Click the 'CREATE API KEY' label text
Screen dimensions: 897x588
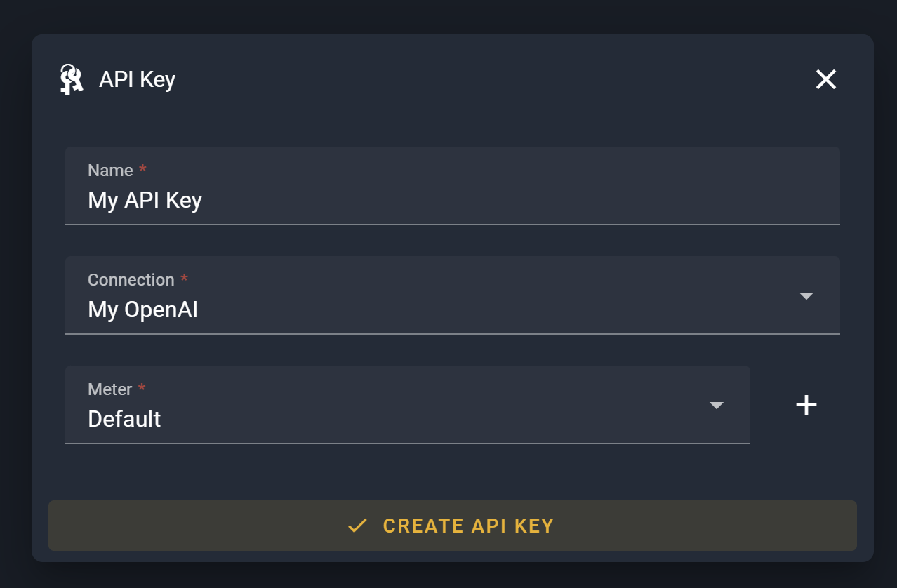[468, 526]
